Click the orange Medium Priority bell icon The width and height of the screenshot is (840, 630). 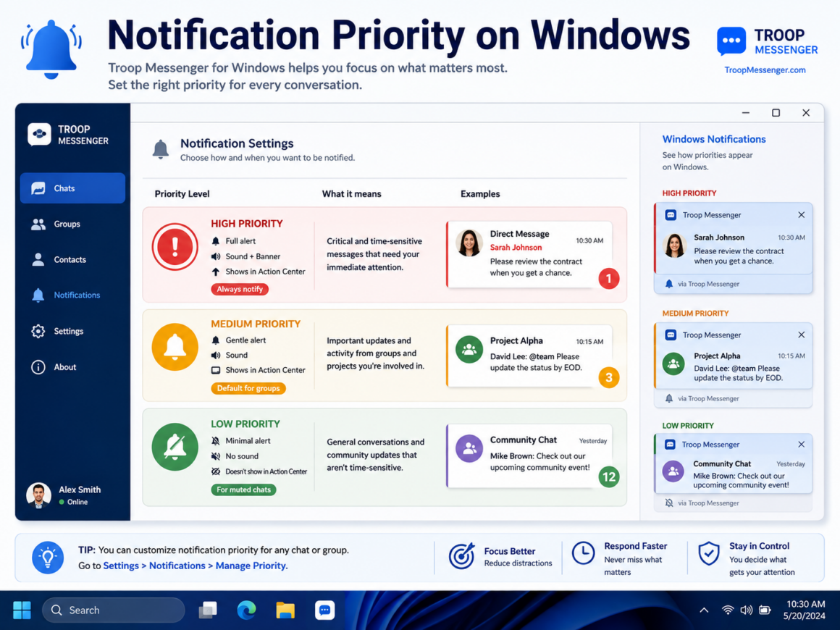tap(175, 347)
